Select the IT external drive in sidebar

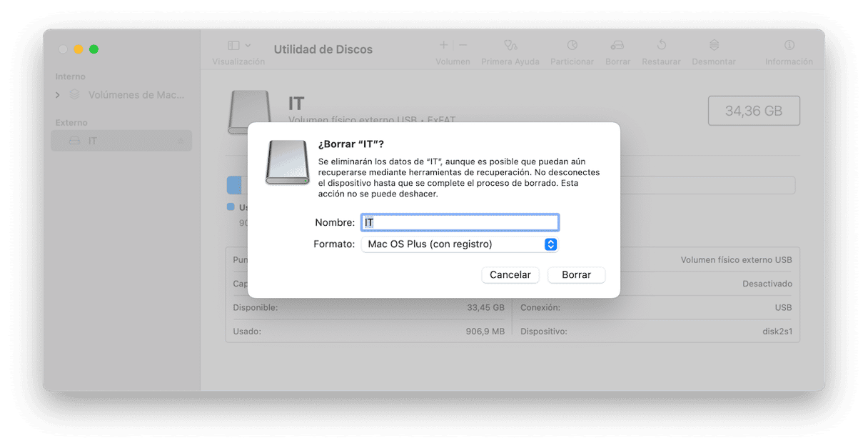coord(121,141)
